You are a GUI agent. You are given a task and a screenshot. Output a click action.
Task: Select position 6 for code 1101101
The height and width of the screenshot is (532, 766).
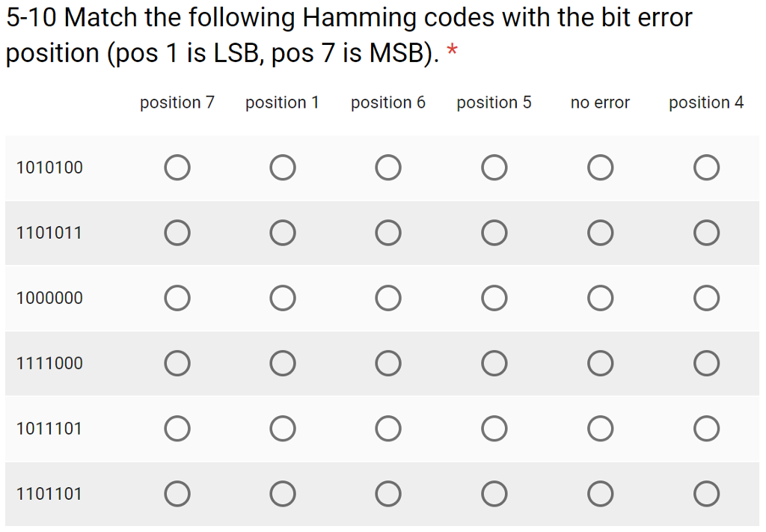click(x=388, y=493)
